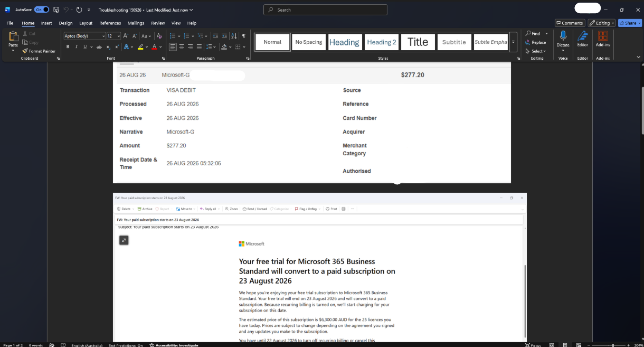The width and height of the screenshot is (644, 347).
Task: Apply the Heading style
Action: (x=344, y=42)
